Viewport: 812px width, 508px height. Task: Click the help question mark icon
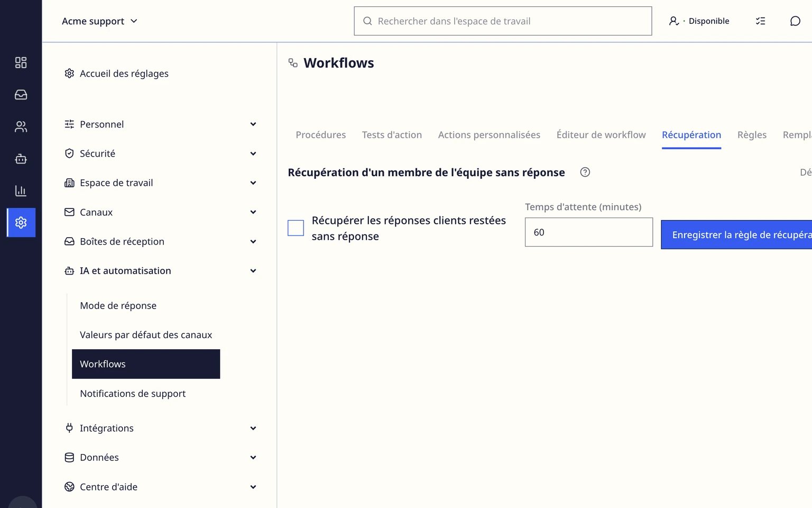(x=585, y=172)
